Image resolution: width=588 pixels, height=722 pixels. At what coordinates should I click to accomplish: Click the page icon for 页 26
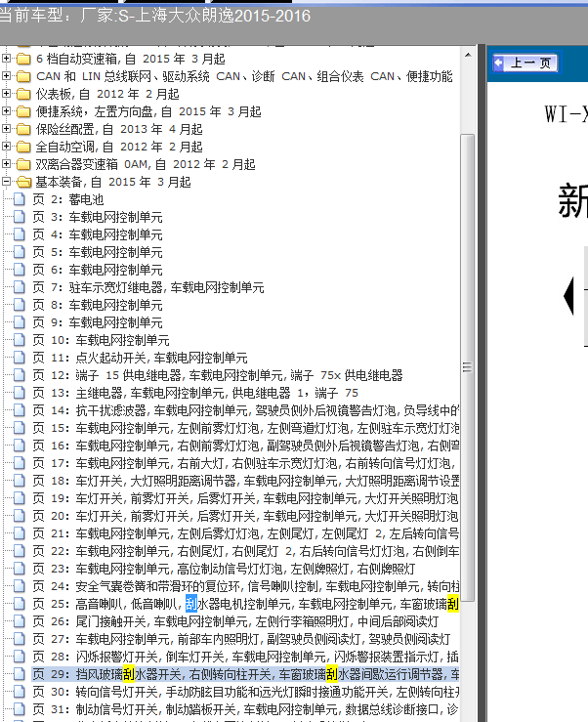(20, 621)
